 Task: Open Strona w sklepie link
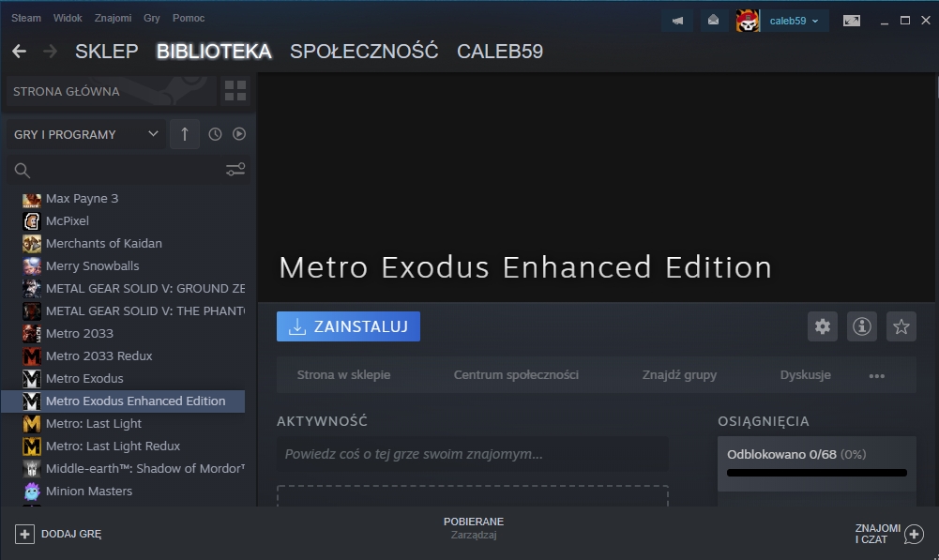click(343, 375)
